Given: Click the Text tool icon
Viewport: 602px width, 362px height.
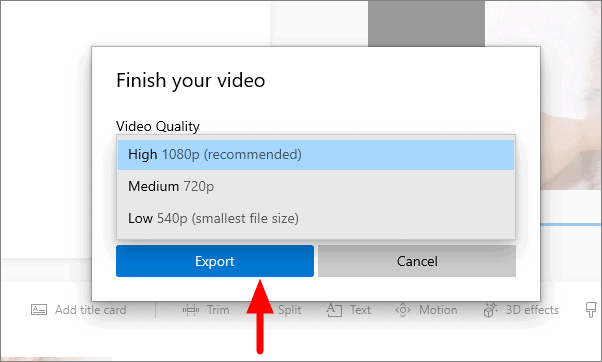Looking at the screenshot, I should (334, 310).
